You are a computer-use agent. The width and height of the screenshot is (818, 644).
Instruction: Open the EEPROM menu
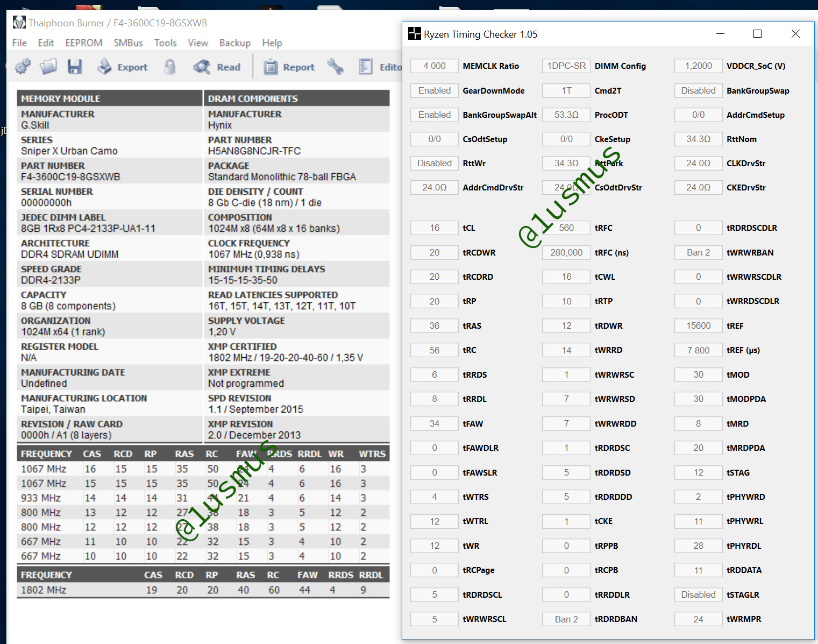84,43
